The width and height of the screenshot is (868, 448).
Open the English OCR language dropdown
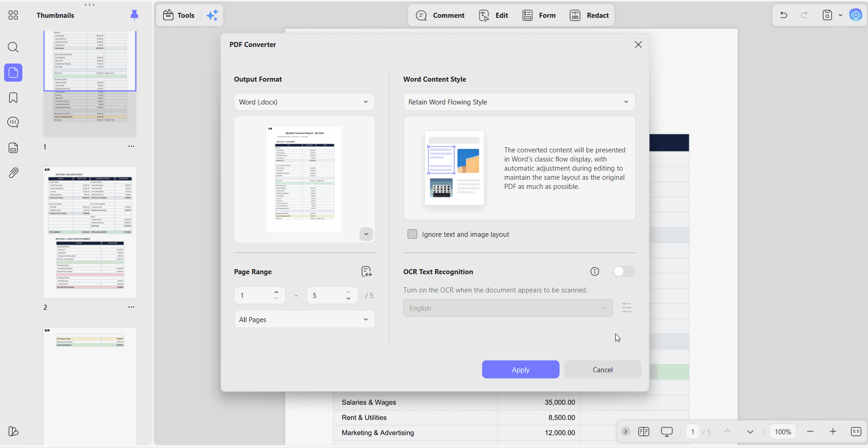508,308
